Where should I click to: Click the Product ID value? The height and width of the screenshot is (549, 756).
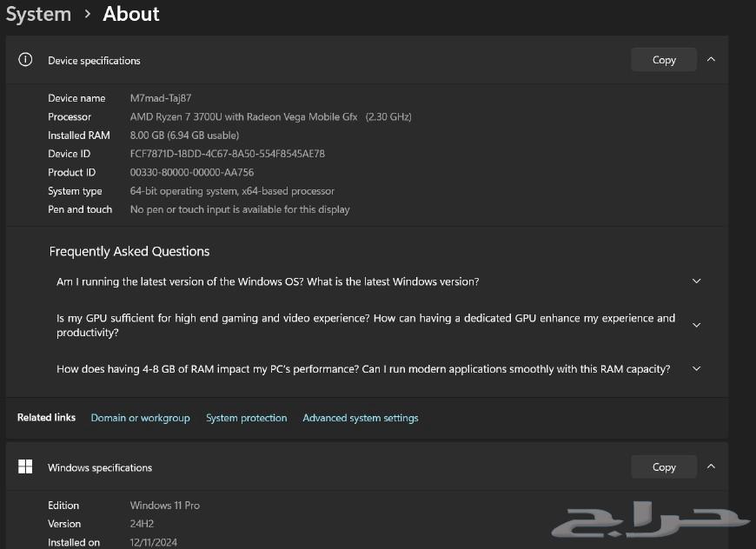pos(191,172)
